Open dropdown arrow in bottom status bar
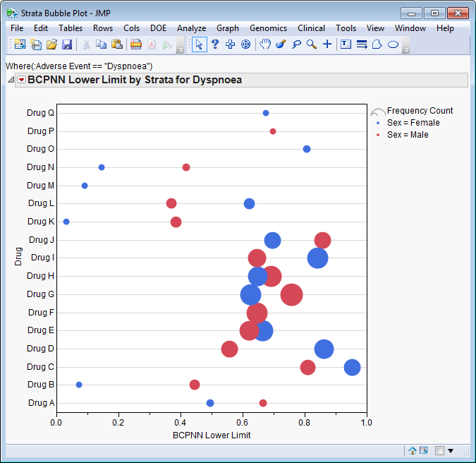This screenshot has height=463, width=476. (451, 450)
